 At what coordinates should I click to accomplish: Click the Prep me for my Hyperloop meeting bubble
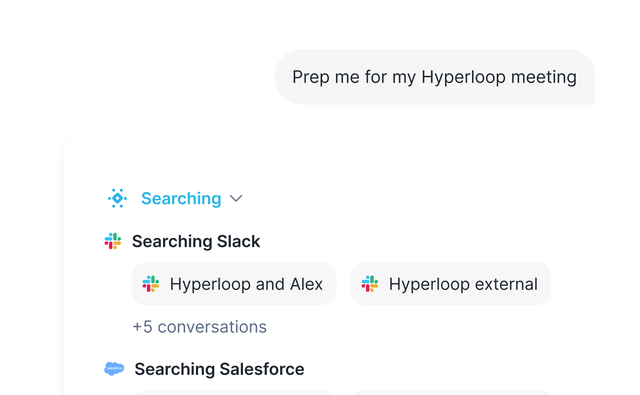pyautogui.click(x=435, y=77)
